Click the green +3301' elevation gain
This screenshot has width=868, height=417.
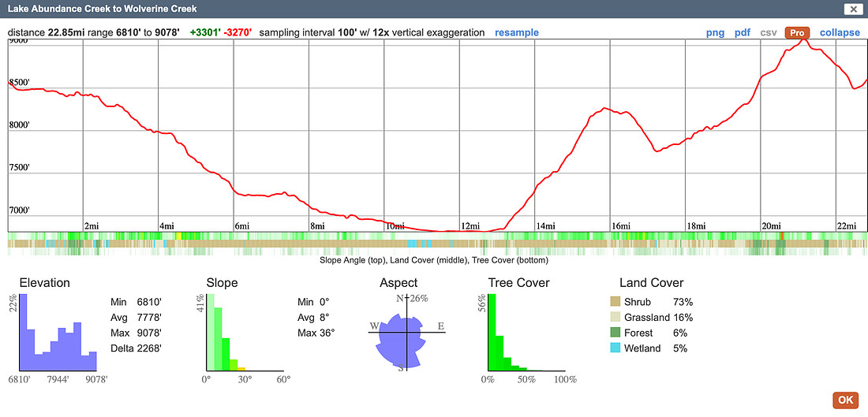(x=205, y=32)
